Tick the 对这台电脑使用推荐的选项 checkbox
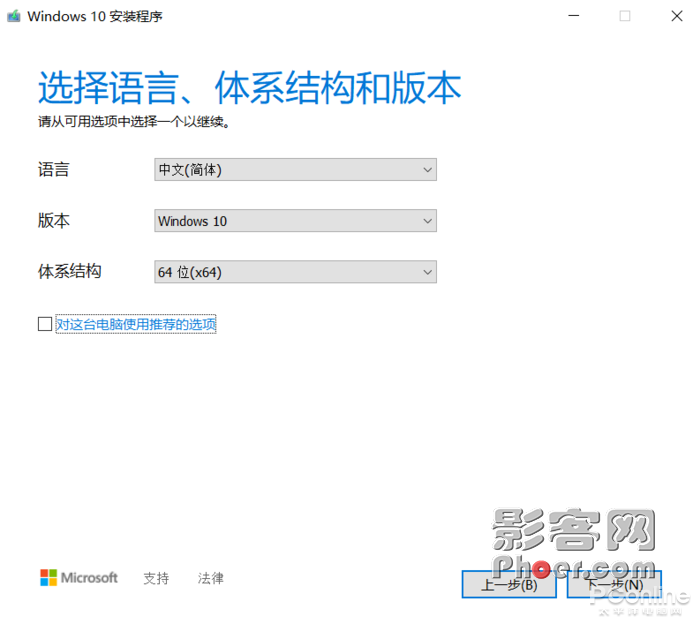The width and height of the screenshot is (700, 624). click(x=45, y=324)
